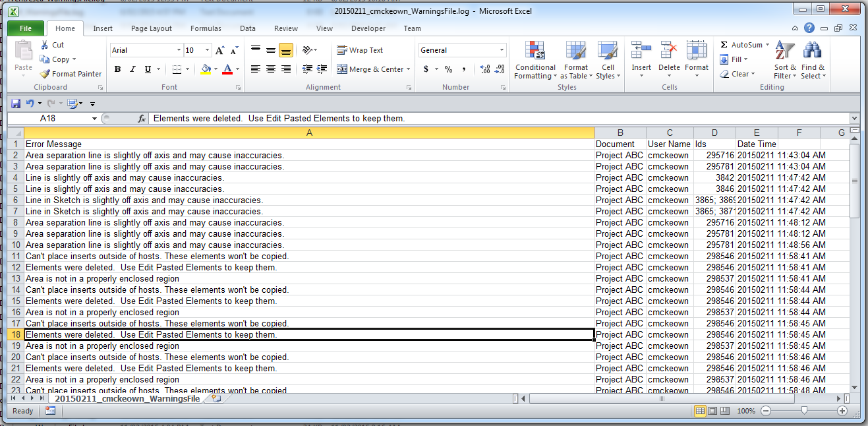
Task: Click the Find & Select binoculars icon
Action: click(812, 51)
